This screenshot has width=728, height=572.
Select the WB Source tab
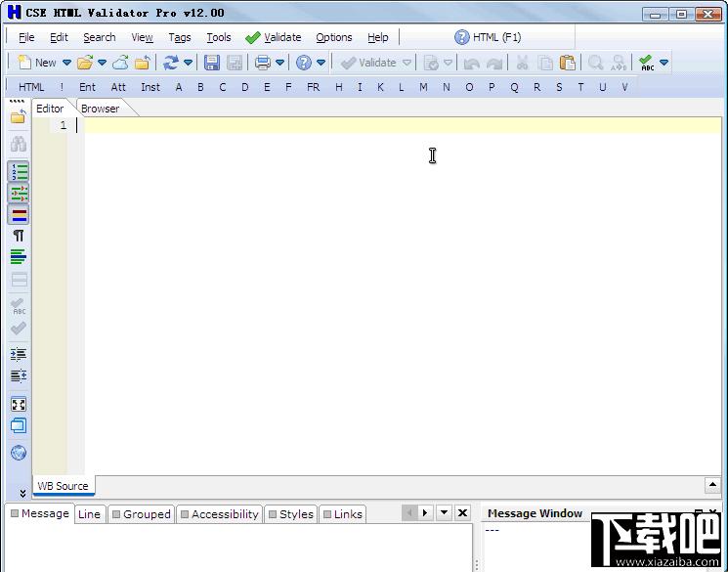[64, 486]
